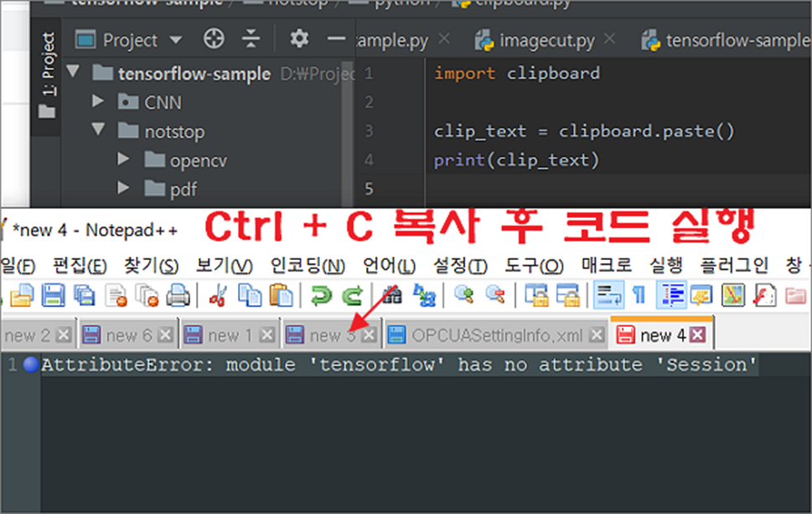
Task: Click the Save icon in Notepad++ toolbar
Action: click(53, 296)
